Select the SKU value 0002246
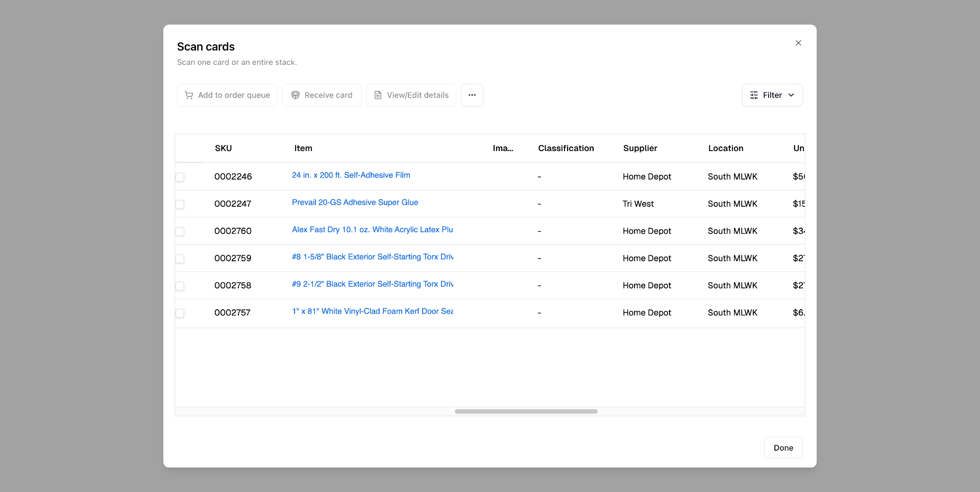 click(x=233, y=177)
